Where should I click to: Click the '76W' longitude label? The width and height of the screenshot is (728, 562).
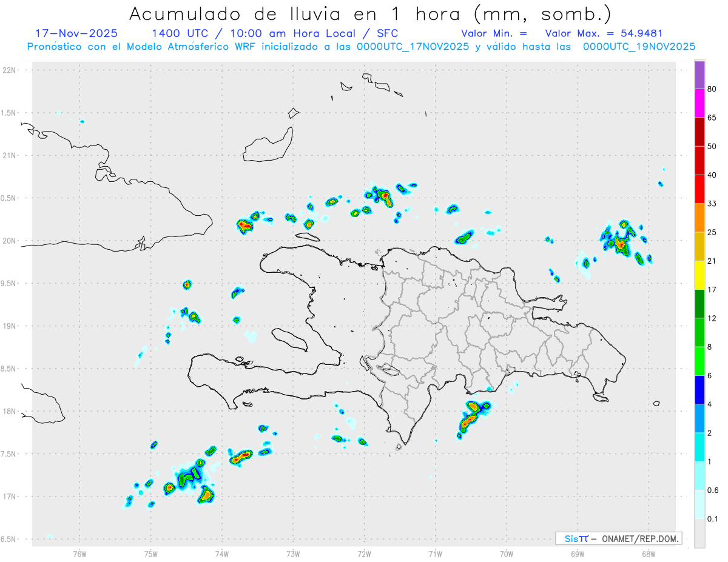point(79,554)
